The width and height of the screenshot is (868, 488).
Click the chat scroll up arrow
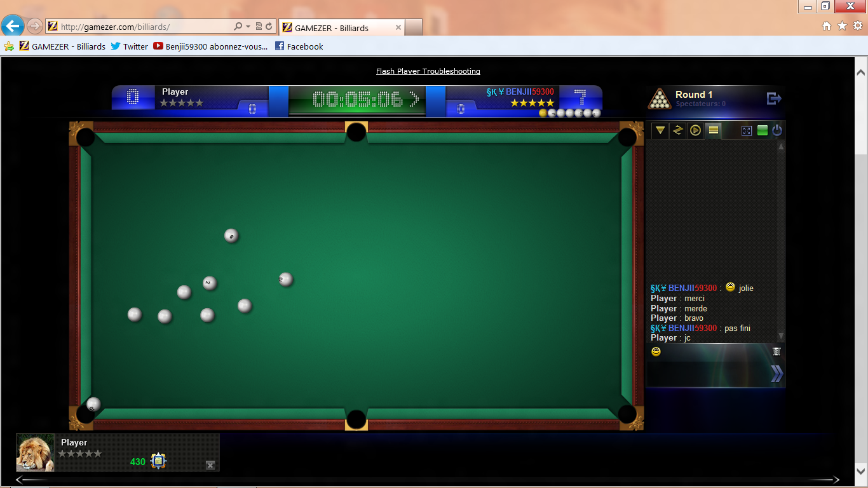click(781, 146)
